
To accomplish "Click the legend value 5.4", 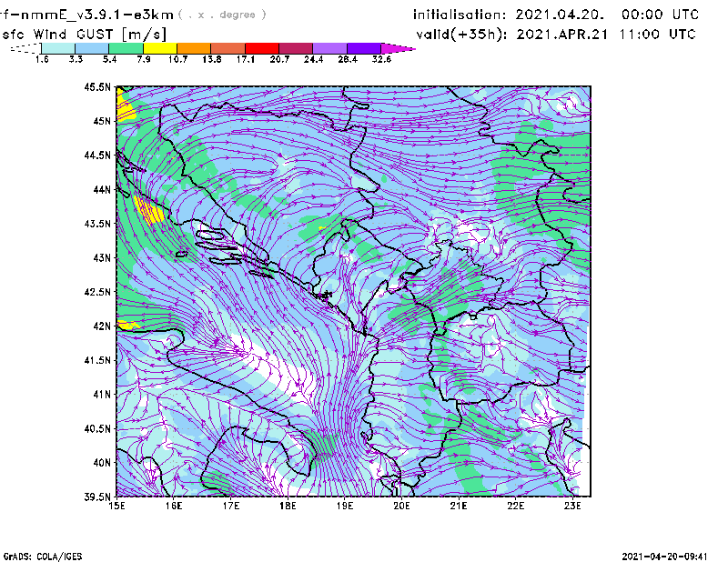I will pos(109,59).
